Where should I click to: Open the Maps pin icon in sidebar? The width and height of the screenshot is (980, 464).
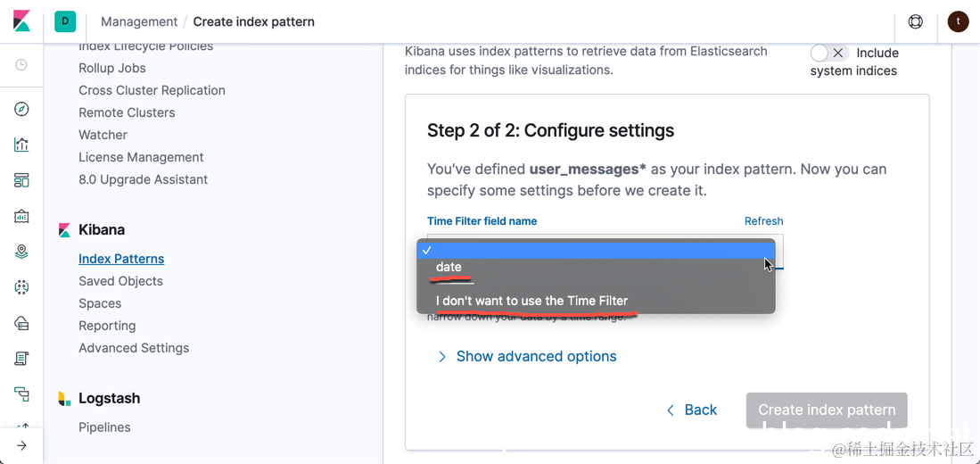pyautogui.click(x=21, y=252)
